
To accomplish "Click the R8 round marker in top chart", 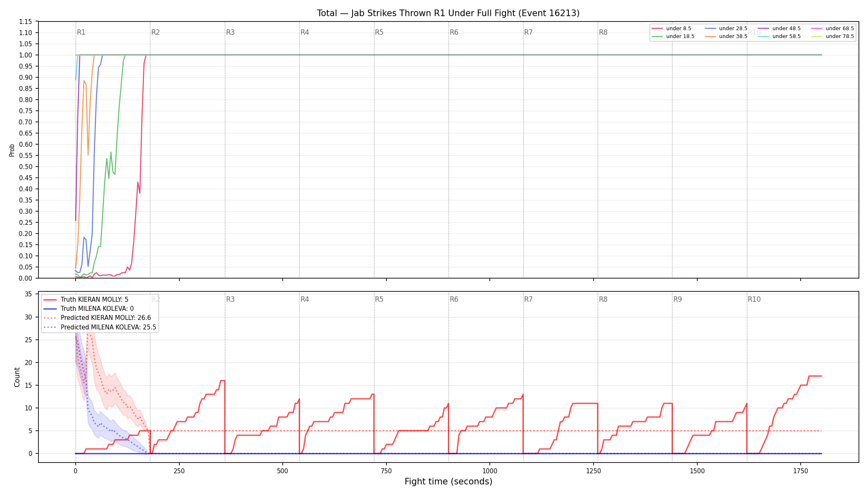I will click(x=603, y=32).
